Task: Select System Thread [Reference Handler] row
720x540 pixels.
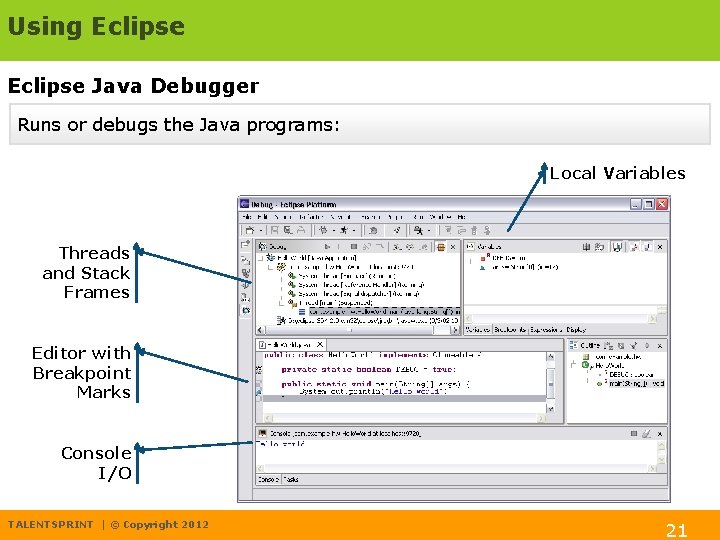Action: (356, 285)
